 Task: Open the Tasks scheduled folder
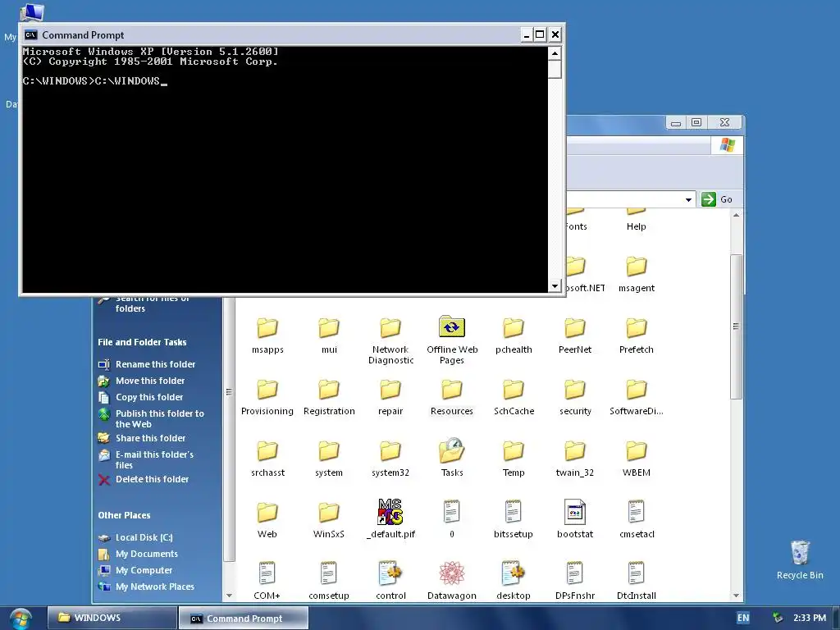pos(452,458)
